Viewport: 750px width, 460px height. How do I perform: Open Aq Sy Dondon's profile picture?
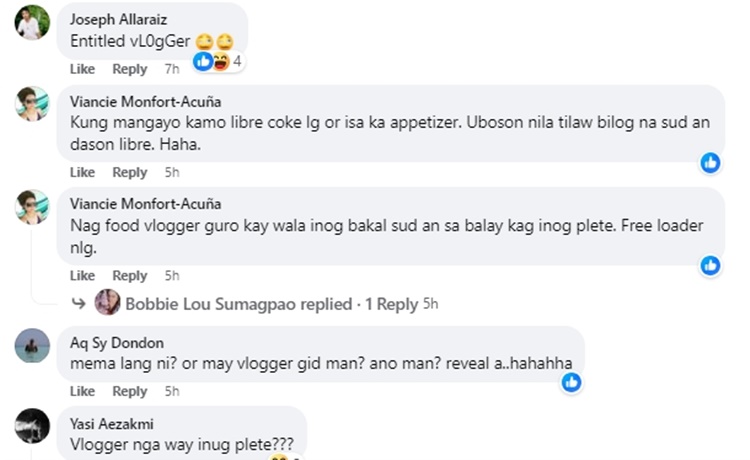coord(32,345)
